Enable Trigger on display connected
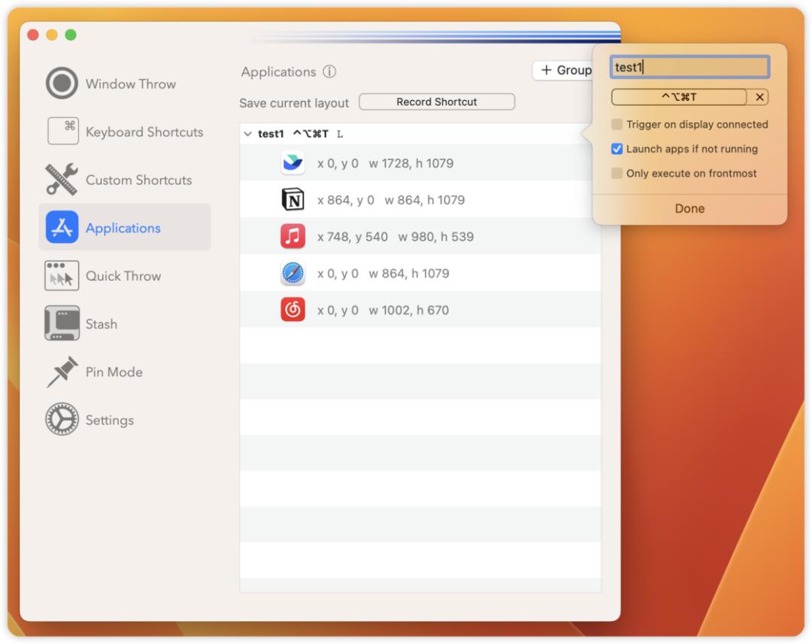Screen dimensions: 812x644 [617, 124]
